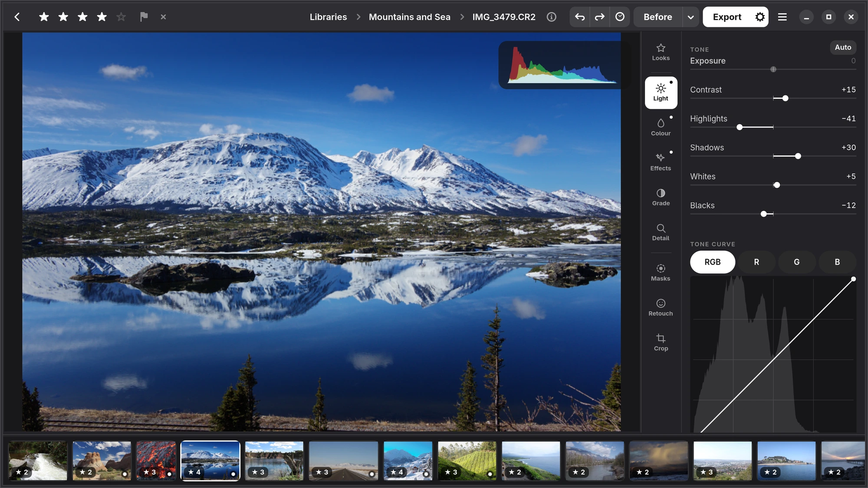The height and width of the screenshot is (488, 868).
Task: Switch tone curve to B channel
Action: point(837,262)
